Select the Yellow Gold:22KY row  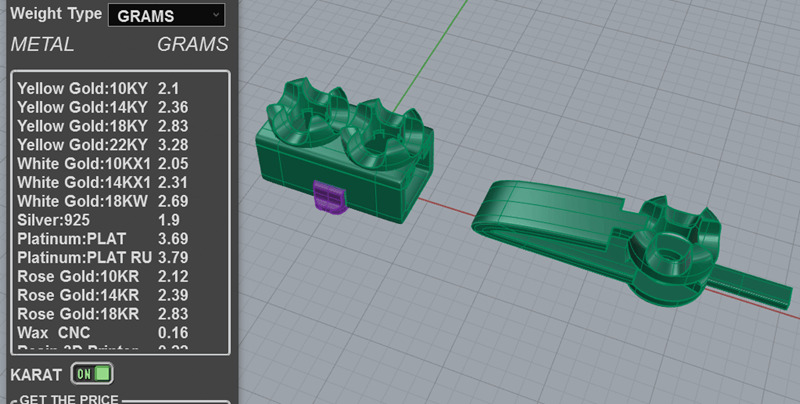coord(120,145)
